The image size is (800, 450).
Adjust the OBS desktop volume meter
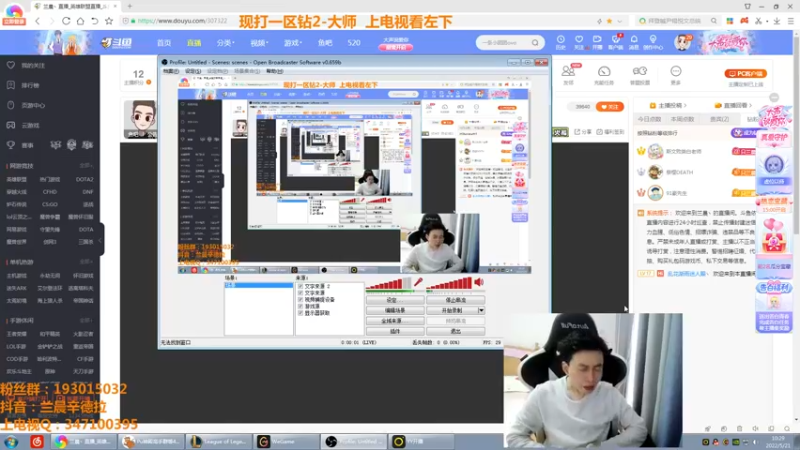(x=449, y=284)
